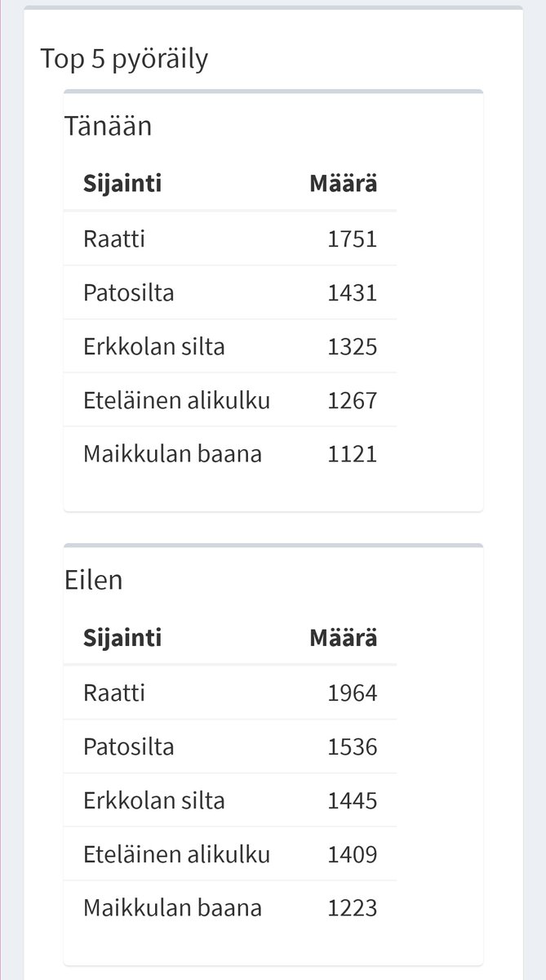Select the Eilen table title

(x=94, y=581)
